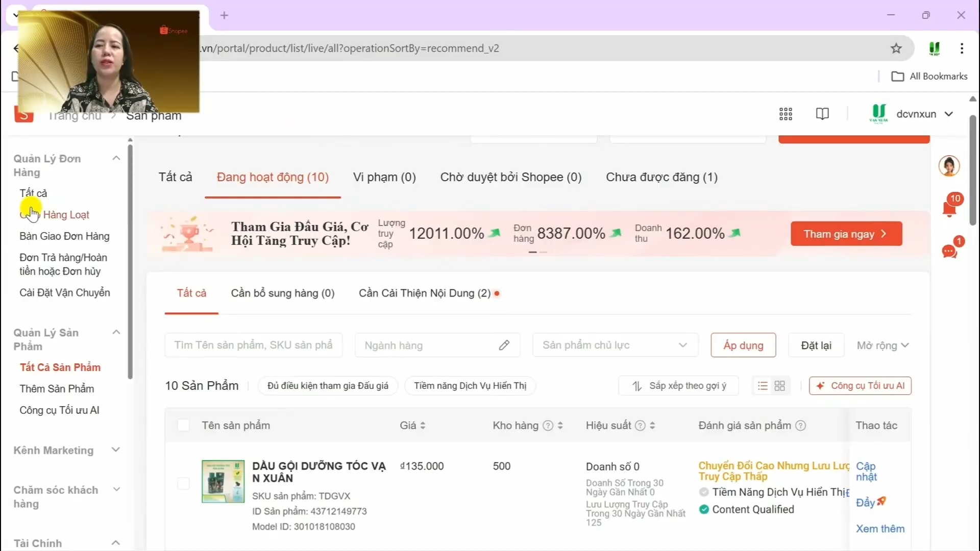Open the Shopee apps grid icon

pos(786,114)
